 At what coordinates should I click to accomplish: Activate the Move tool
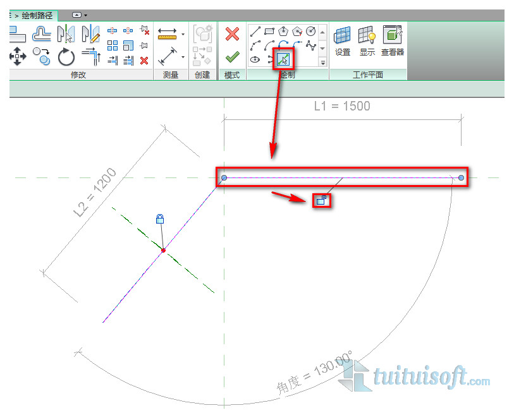click(x=18, y=56)
